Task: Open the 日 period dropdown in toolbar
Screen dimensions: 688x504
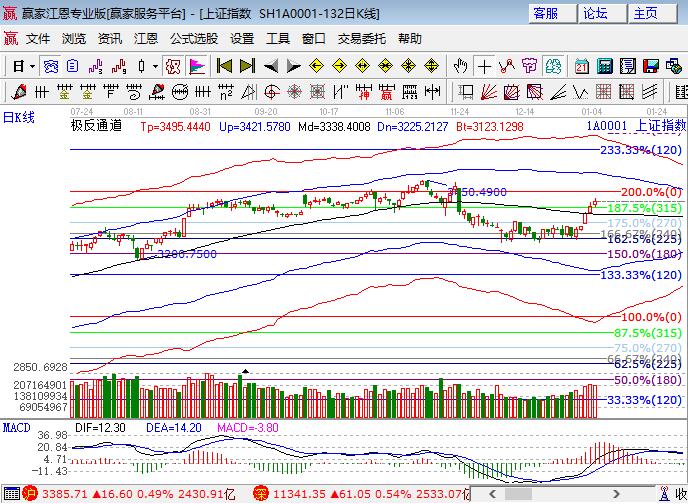Action: (23, 66)
